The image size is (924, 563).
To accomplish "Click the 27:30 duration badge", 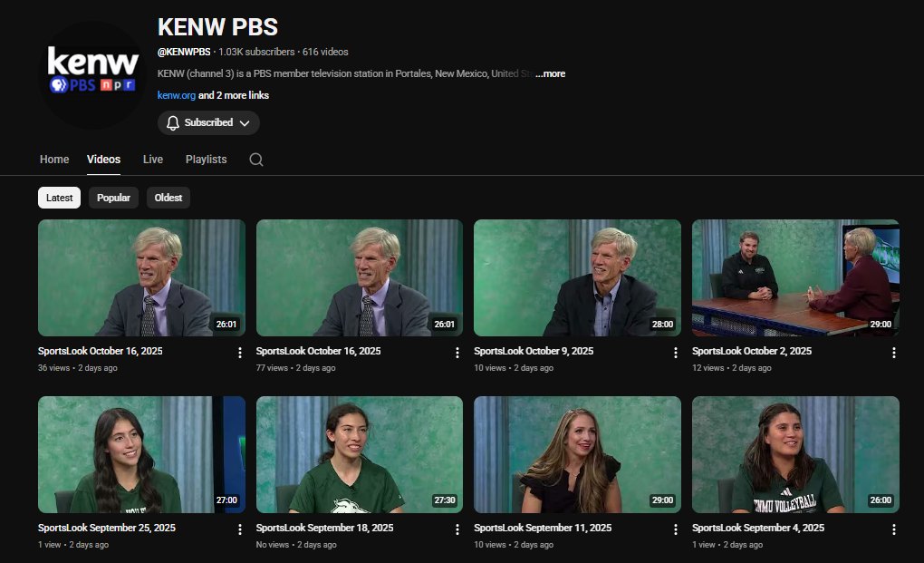I will coord(444,500).
